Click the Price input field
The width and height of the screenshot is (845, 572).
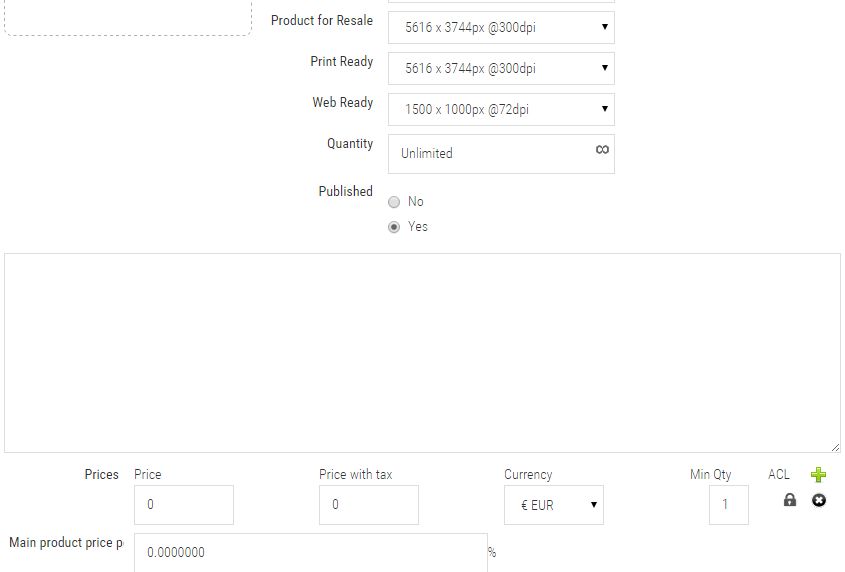pyautogui.click(x=184, y=505)
